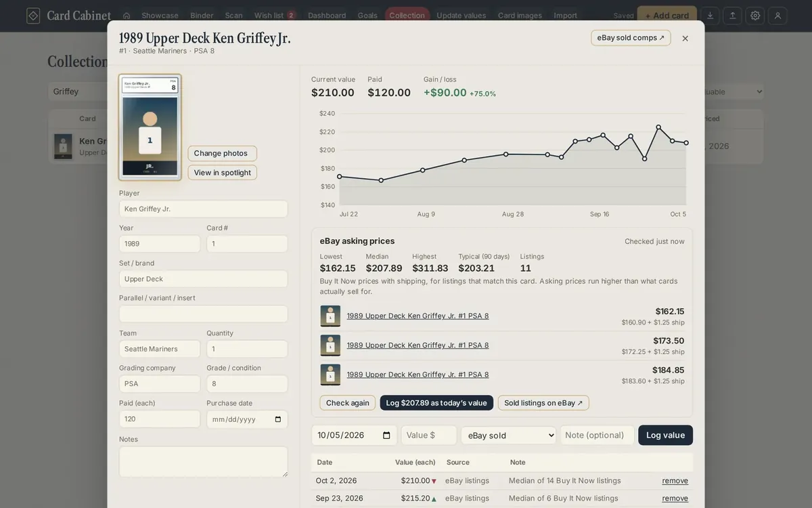This screenshot has height=508, width=812.
Task: Open calendar picker for 10/05/2026 date
Action: pos(386,436)
